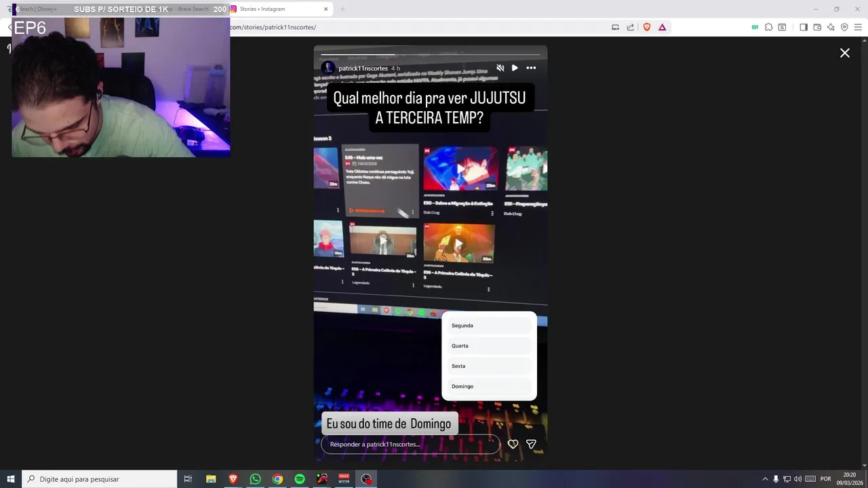This screenshot has width=868, height=488.
Task: Close the Stories • Instagram browser tab
Action: [x=325, y=9]
